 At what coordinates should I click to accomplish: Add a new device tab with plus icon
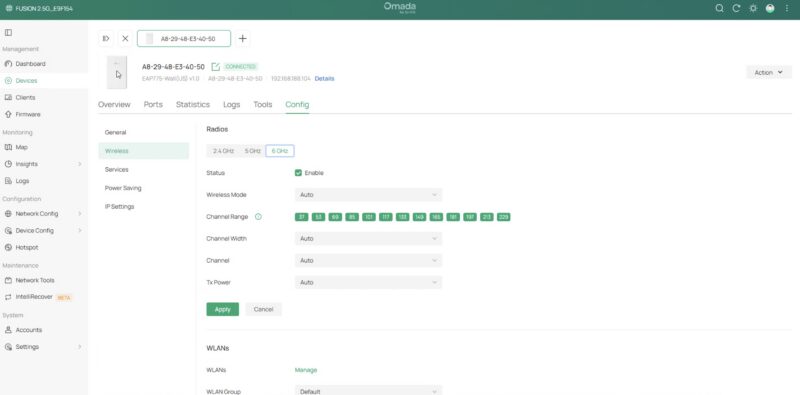(x=243, y=39)
